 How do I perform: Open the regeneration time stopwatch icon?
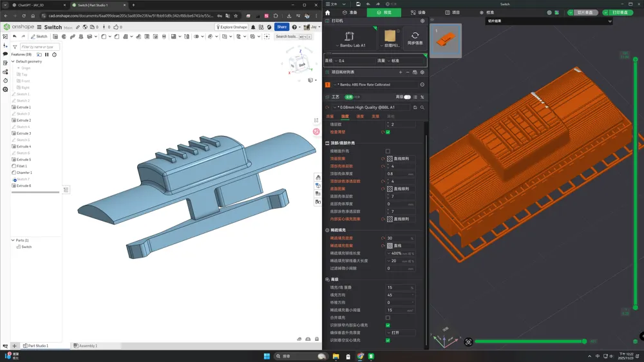[54, 55]
